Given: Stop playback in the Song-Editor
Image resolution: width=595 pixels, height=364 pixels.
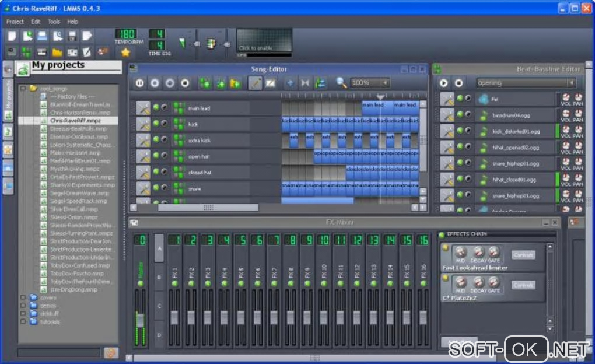Looking at the screenshot, I should click(185, 83).
